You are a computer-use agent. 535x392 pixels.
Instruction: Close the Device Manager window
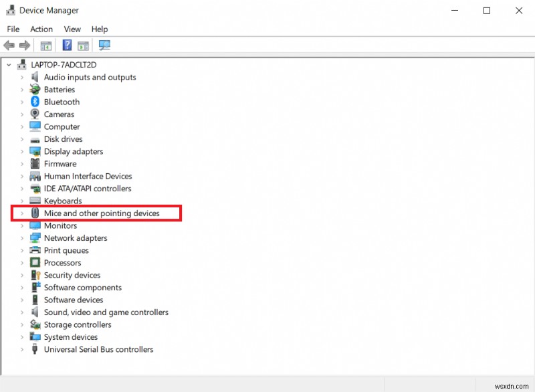(519, 11)
